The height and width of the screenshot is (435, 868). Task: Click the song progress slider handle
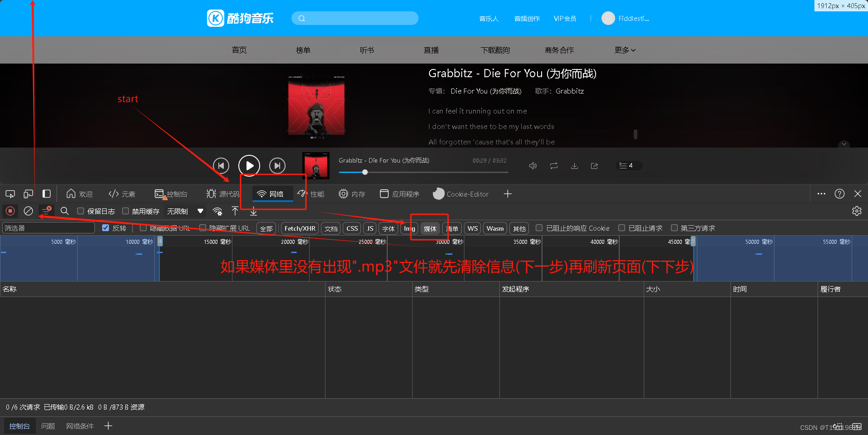[365, 172]
